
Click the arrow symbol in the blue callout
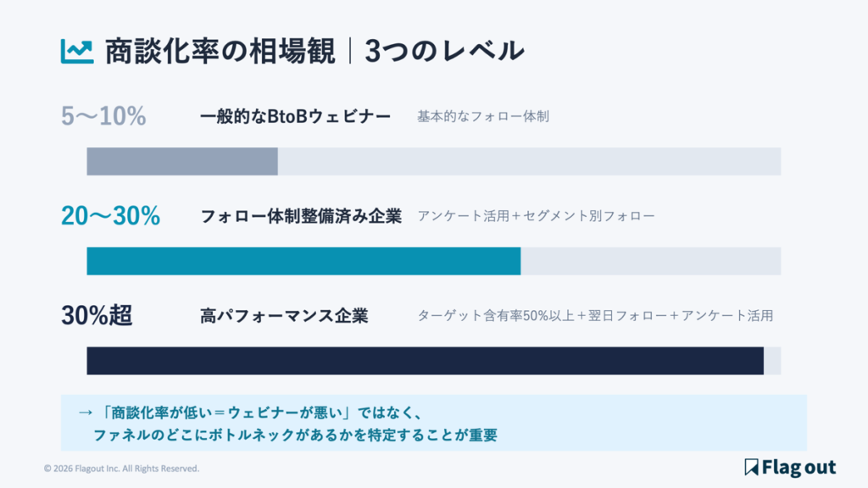[x=84, y=413]
